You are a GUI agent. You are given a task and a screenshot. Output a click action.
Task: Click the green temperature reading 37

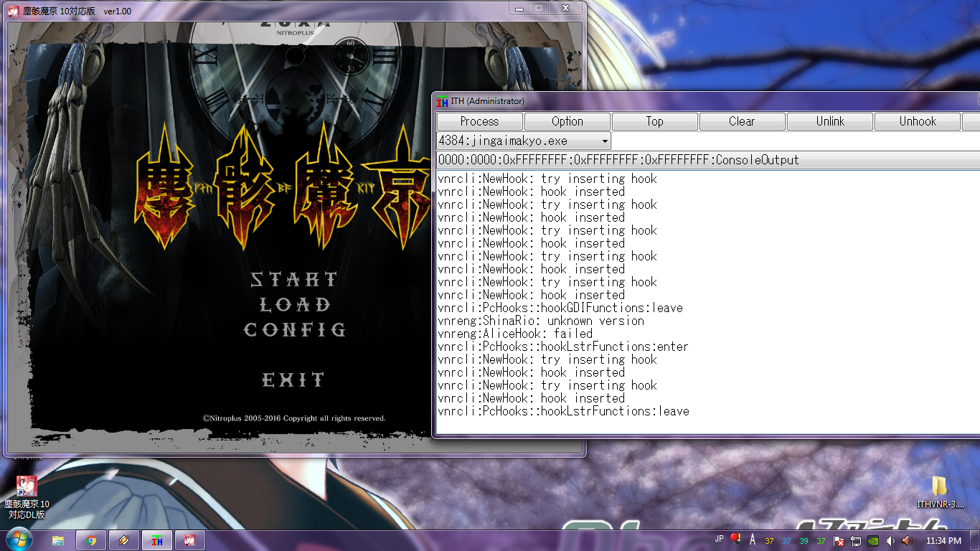coord(821,541)
